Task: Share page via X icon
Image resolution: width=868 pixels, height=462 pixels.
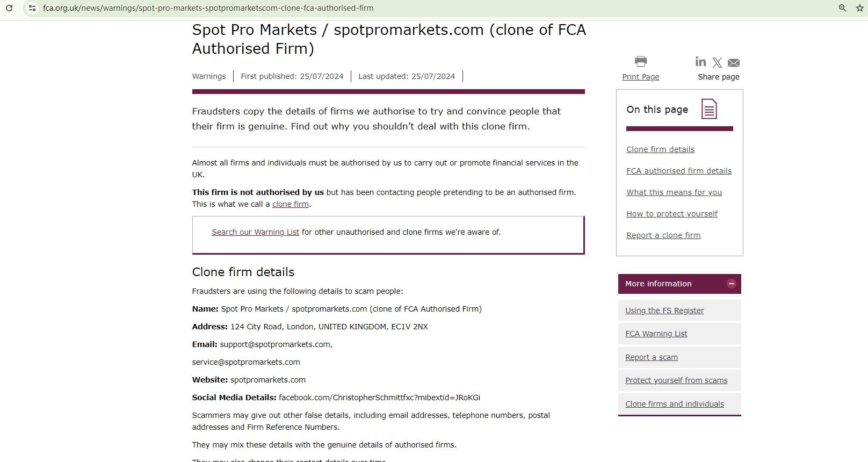Action: point(717,63)
